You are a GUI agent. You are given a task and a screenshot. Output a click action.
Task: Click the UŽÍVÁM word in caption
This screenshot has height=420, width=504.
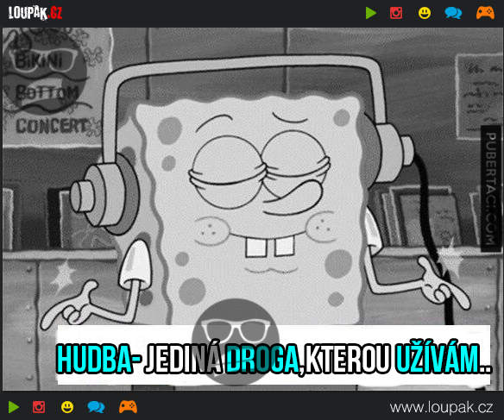pos(444,358)
